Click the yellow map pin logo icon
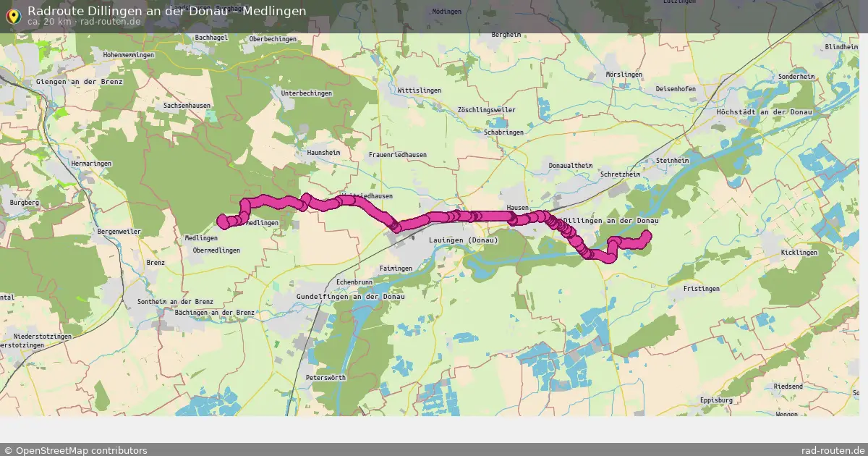The image size is (868, 456). click(13, 15)
